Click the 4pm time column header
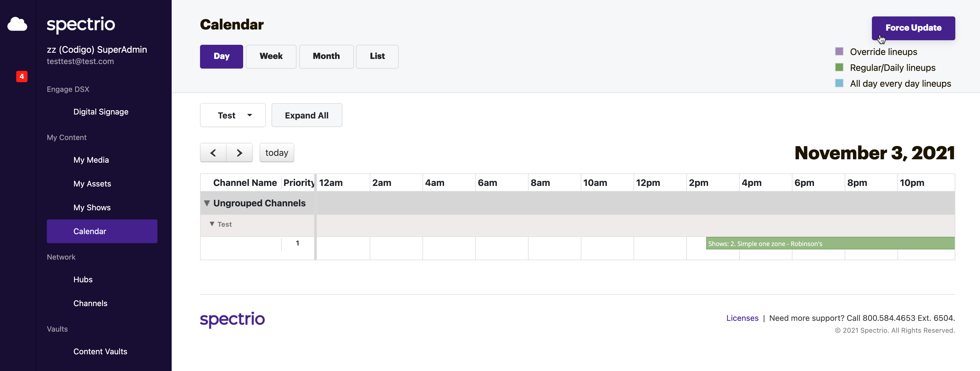Viewport: 980px width, 371px height. pyautogui.click(x=751, y=183)
